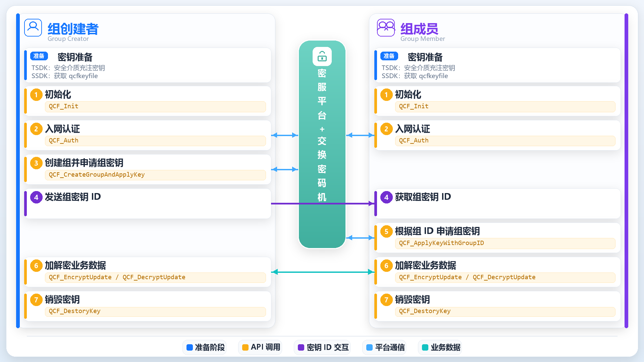Click 'SSDK: 获取 qcfkeyfile' text under Group Member
Screen dimensions: 644x362
click(x=415, y=76)
